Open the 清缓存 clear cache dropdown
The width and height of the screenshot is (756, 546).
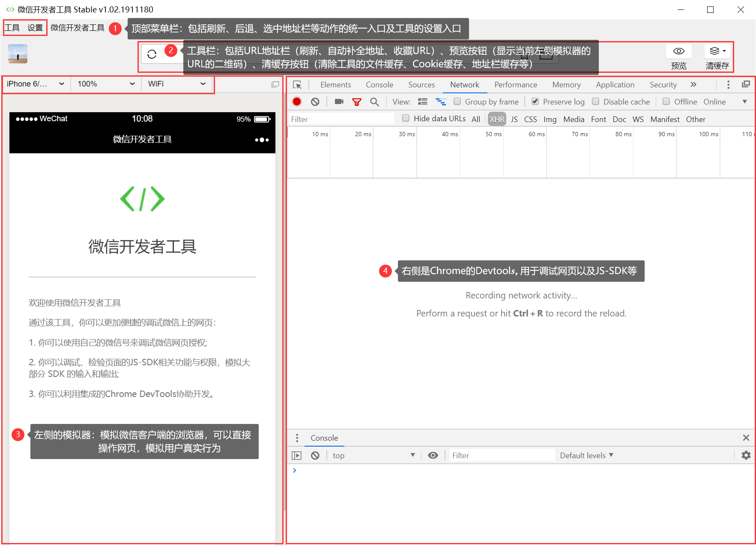(717, 51)
